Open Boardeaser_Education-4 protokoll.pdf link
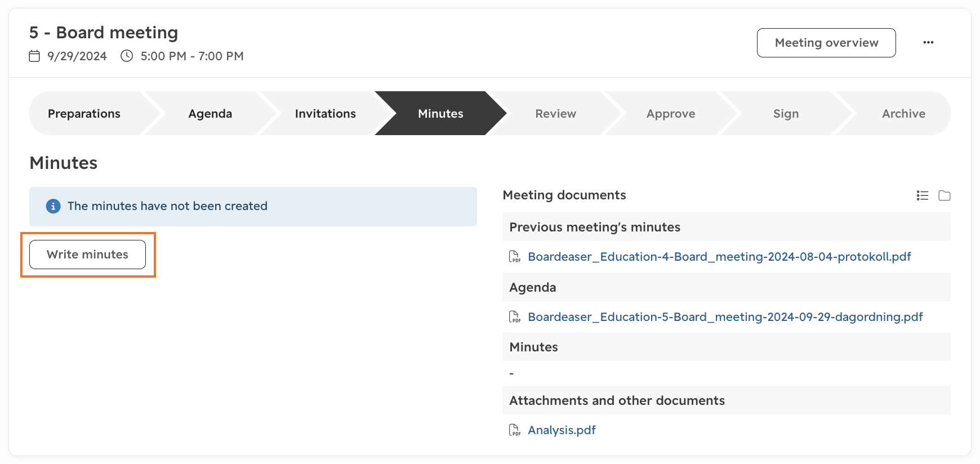The width and height of the screenshot is (980, 464). (719, 257)
